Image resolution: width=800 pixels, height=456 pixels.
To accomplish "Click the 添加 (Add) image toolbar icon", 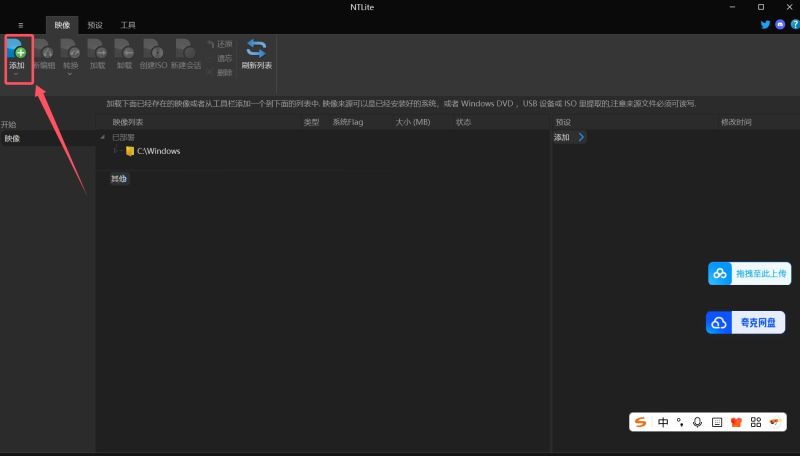I will pos(17,49).
